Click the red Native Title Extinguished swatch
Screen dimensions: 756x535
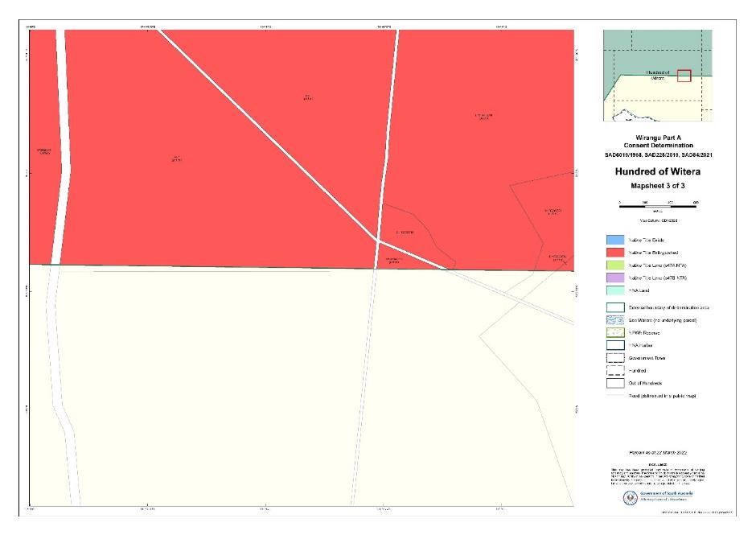[615, 253]
